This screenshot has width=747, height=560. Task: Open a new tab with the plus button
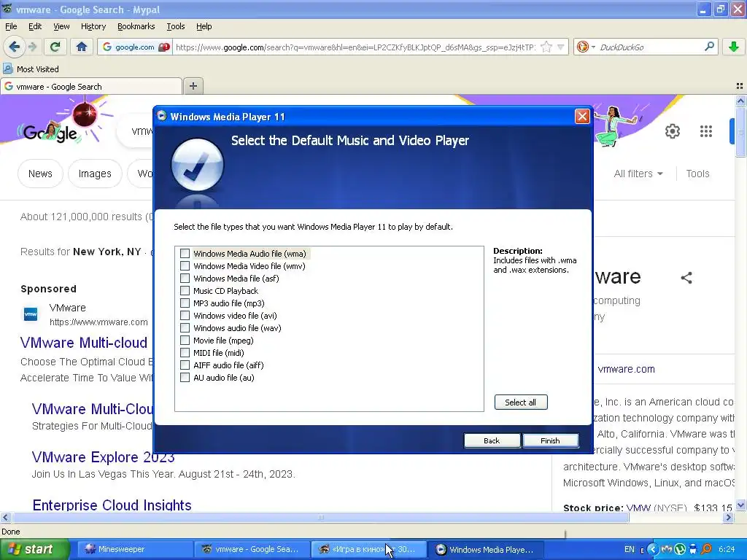tap(193, 86)
